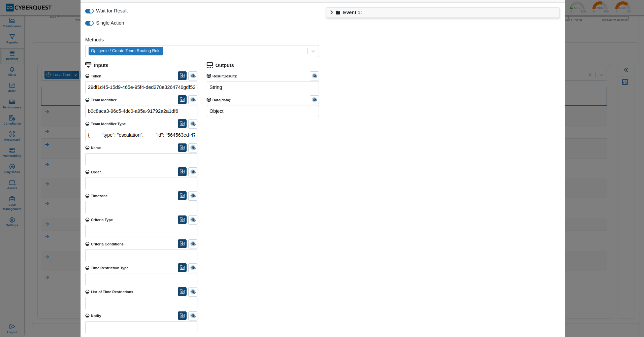Viewport: 644px width, 337px height.
Task: Click capture icon for List of Time Restrictions
Action: pyautogui.click(x=182, y=292)
